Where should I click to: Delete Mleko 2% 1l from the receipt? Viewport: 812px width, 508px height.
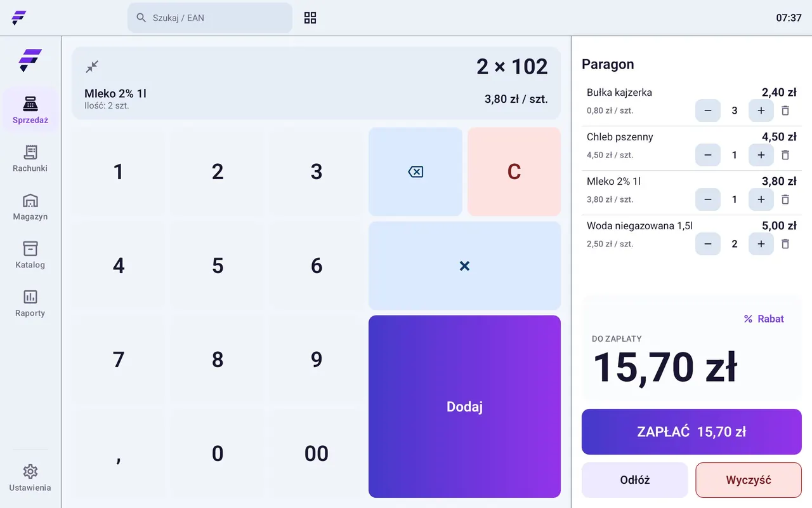[x=785, y=199]
